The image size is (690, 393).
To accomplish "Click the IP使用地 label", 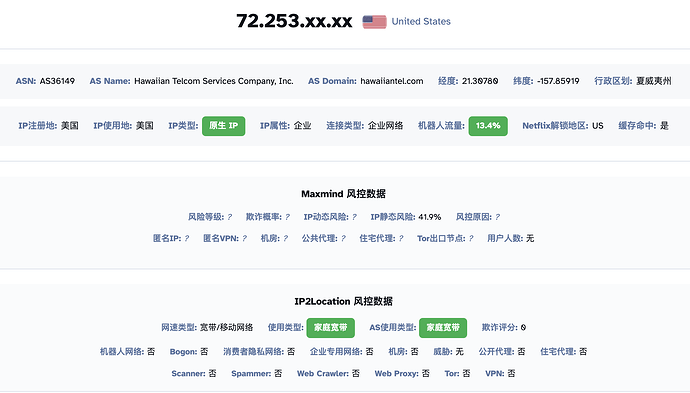I will (x=113, y=126).
